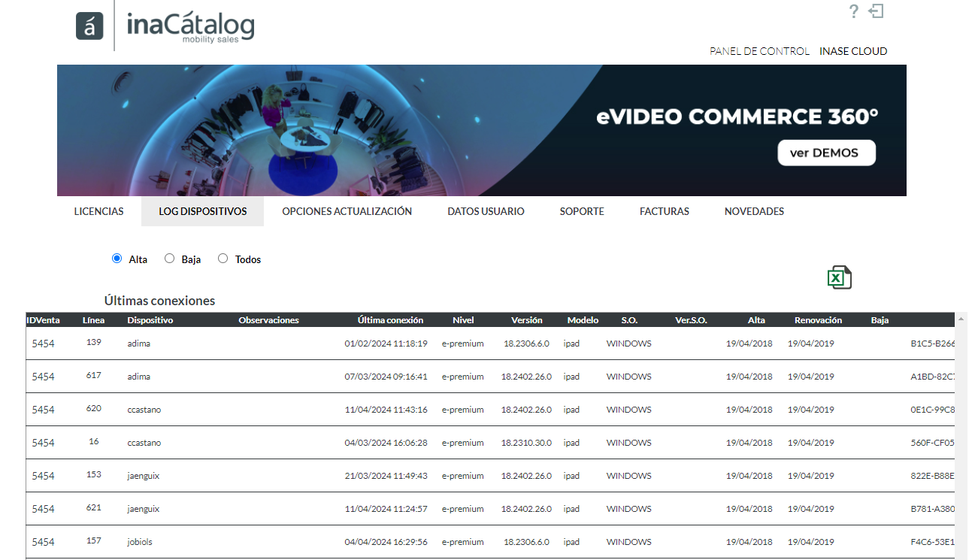Open the LICENCIAS tab

coord(98,211)
